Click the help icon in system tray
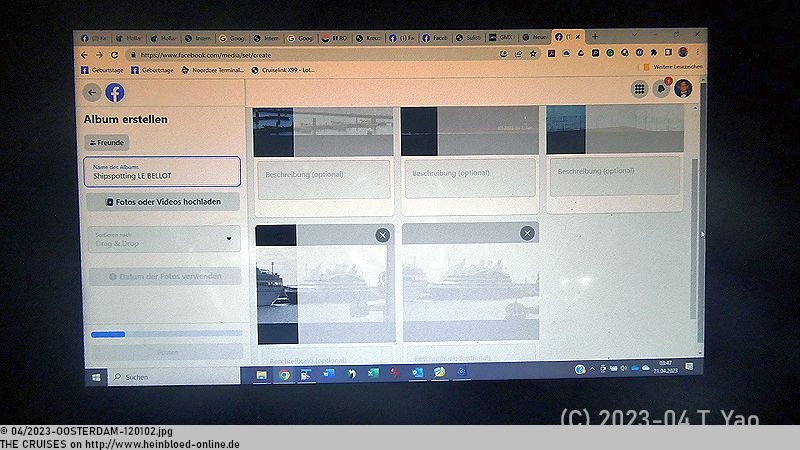This screenshot has height=450, width=800. [x=580, y=369]
